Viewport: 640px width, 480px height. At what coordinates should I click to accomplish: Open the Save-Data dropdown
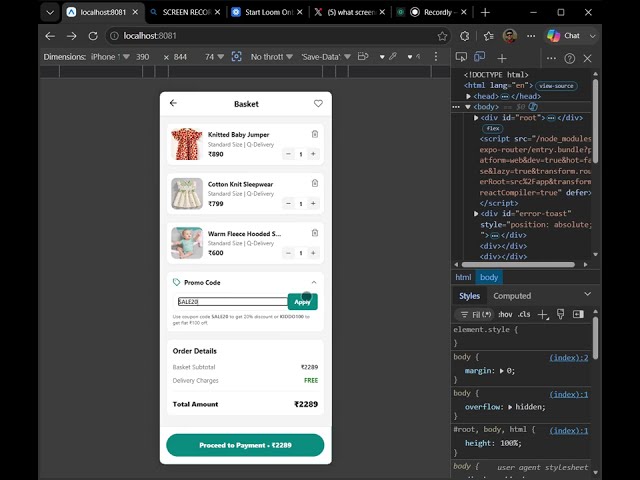click(326, 57)
